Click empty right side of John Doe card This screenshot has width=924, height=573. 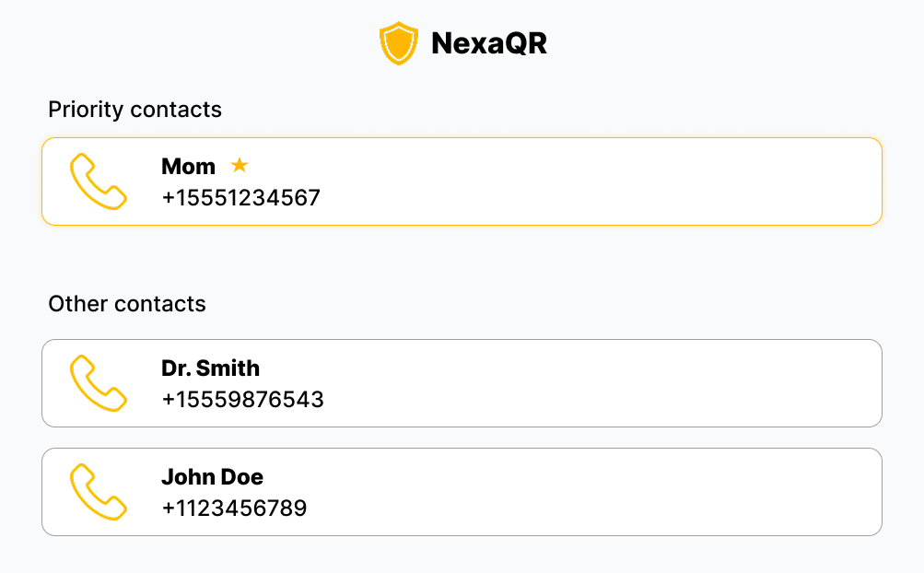tap(691, 492)
